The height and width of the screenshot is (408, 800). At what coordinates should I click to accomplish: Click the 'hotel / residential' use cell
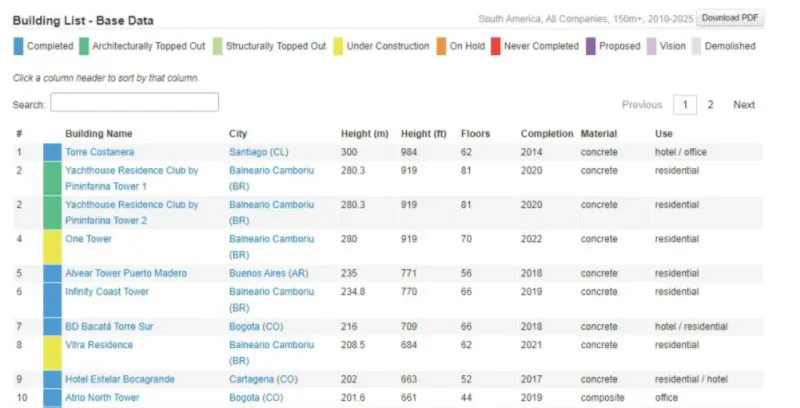[691, 326]
